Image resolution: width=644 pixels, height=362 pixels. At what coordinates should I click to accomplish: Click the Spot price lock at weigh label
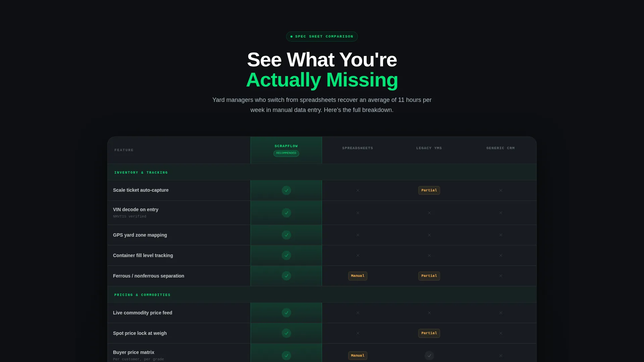(140, 333)
